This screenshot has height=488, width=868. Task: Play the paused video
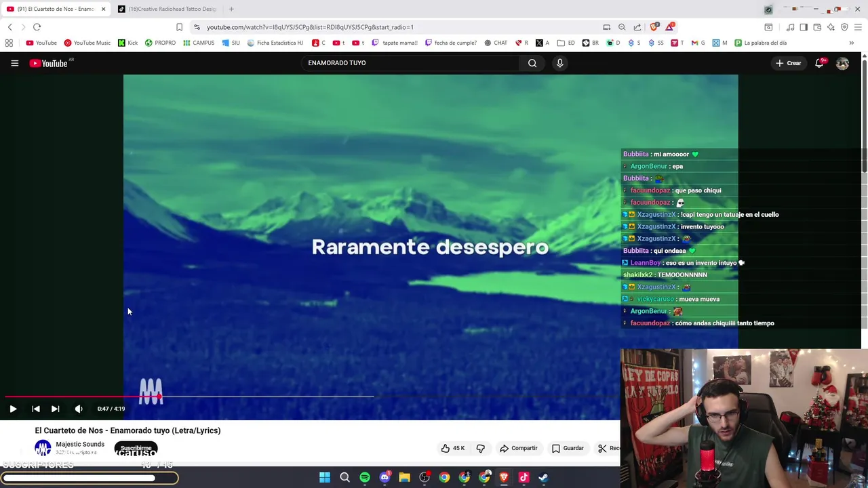coord(13,409)
